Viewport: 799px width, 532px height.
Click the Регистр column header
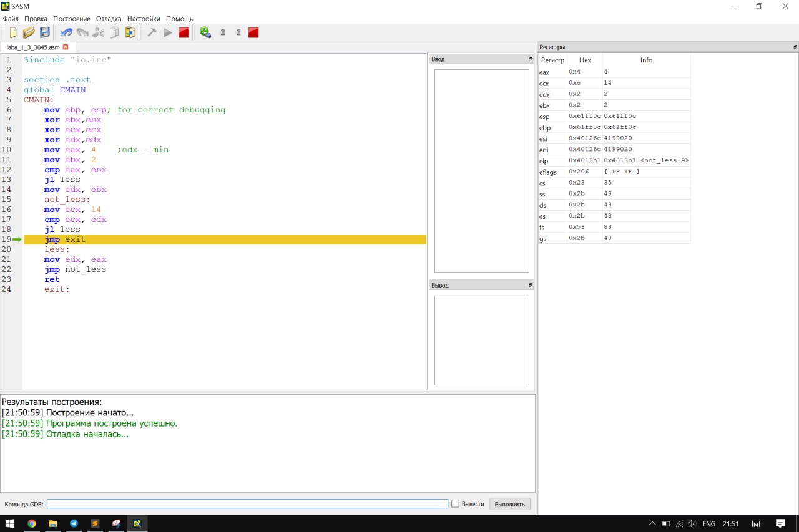[552, 60]
